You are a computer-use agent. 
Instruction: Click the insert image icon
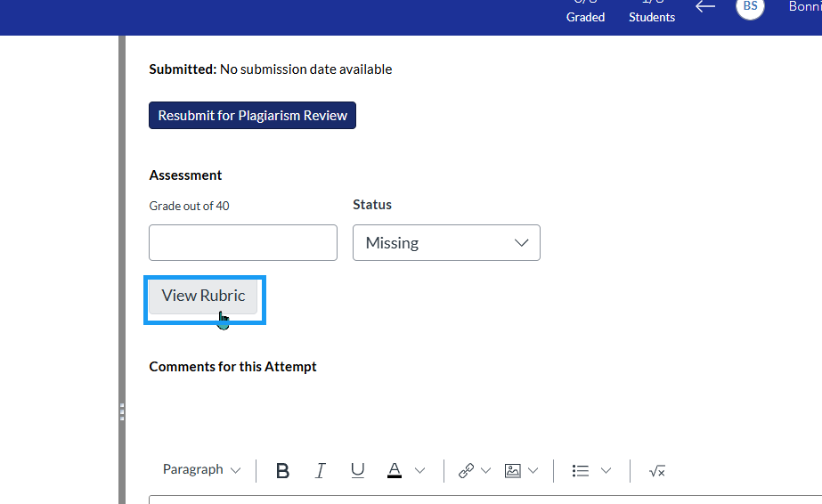pyautogui.click(x=513, y=470)
